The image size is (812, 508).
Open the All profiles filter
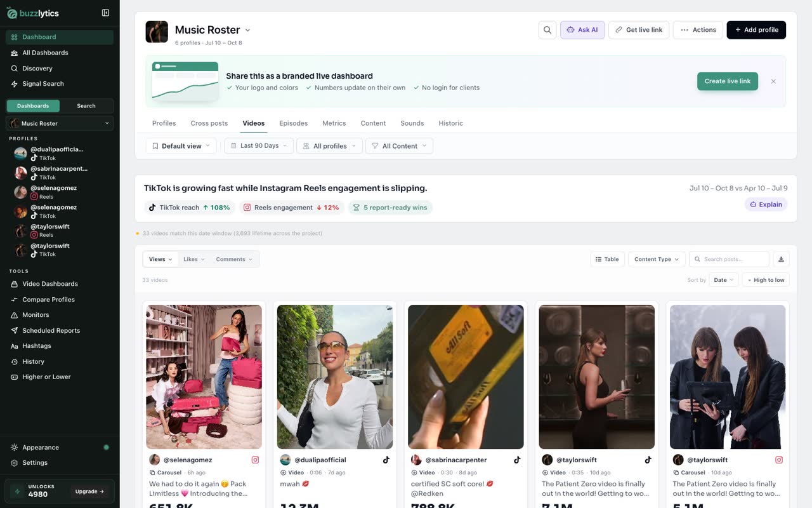pyautogui.click(x=330, y=146)
